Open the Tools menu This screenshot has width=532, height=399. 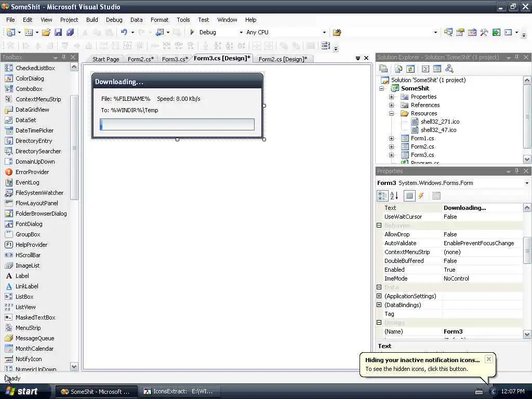183,20
